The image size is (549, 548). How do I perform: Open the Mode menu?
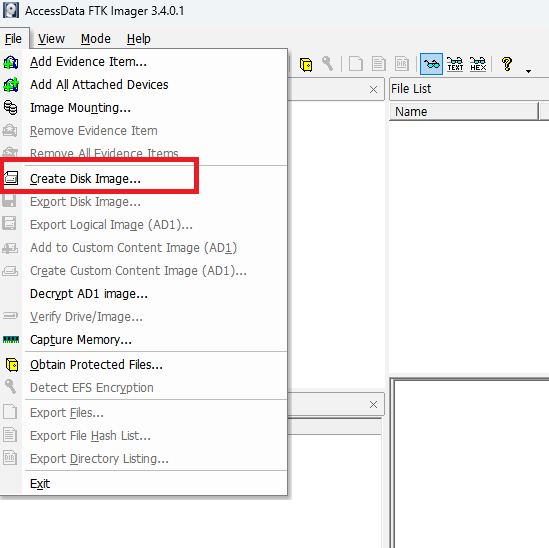pos(96,39)
